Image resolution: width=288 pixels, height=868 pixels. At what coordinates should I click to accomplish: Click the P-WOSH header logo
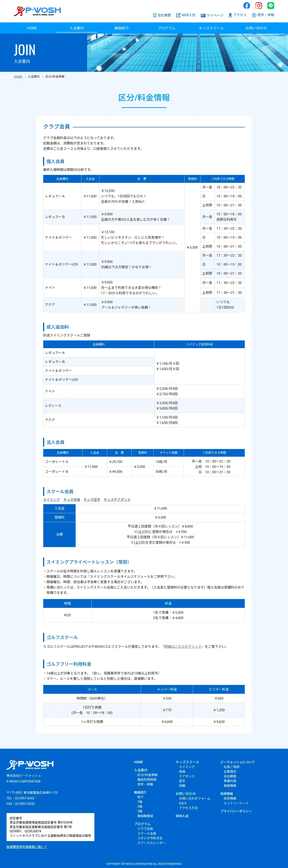(x=37, y=11)
